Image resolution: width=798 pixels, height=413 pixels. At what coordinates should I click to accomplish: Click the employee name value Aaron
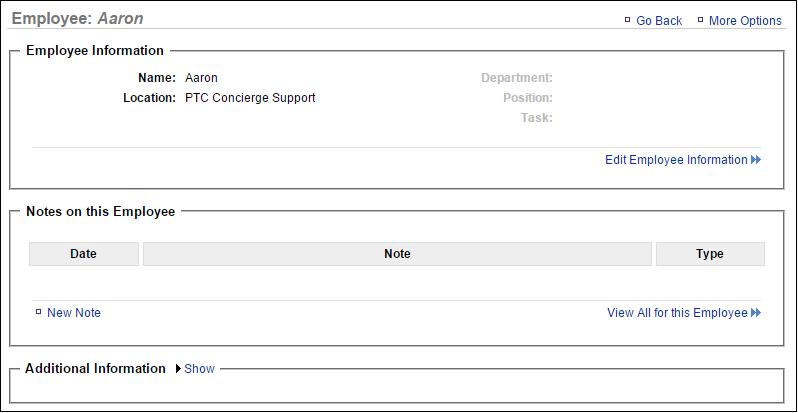[x=201, y=78]
